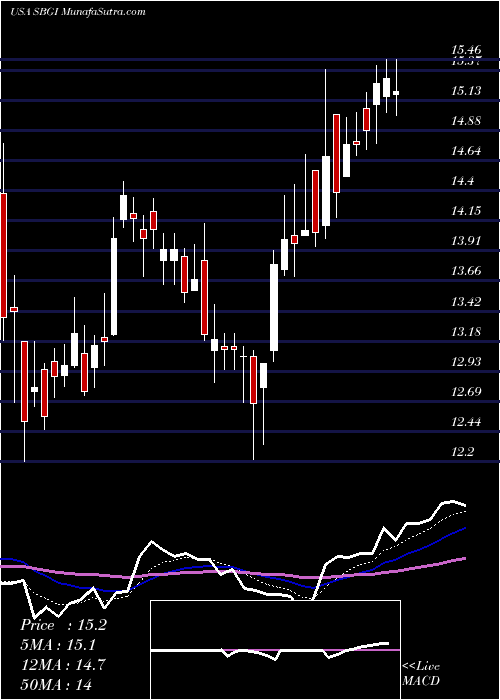500x700 pixels.
Task: Click the 14.88 price axis label
Action: coord(466,121)
